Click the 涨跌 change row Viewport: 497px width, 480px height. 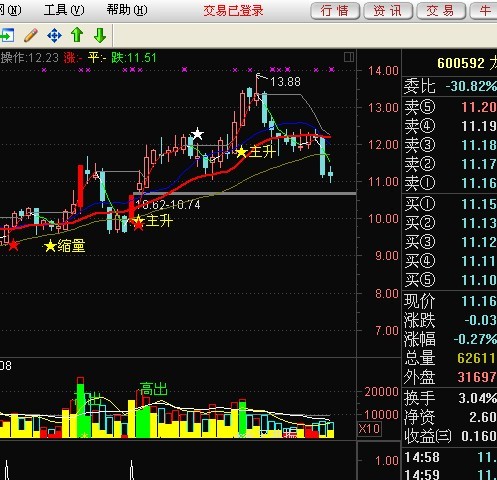tap(450, 320)
